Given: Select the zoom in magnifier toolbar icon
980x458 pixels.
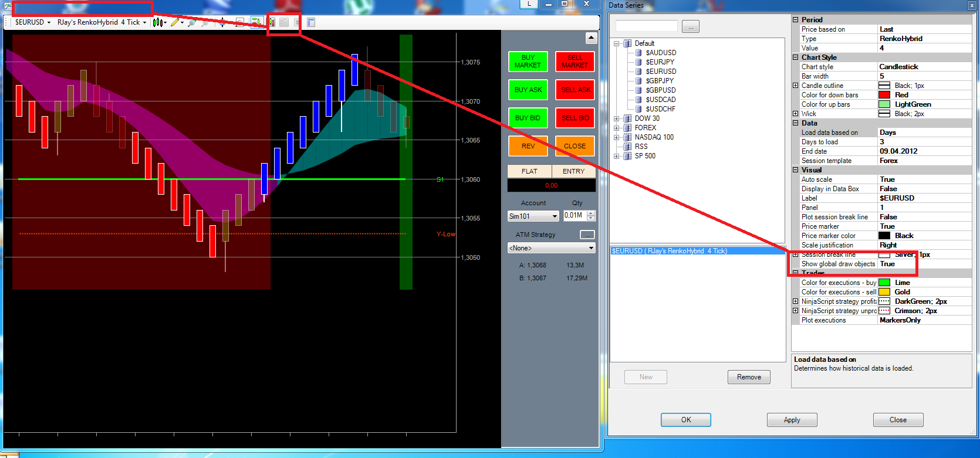Looking at the screenshot, I should (x=192, y=22).
